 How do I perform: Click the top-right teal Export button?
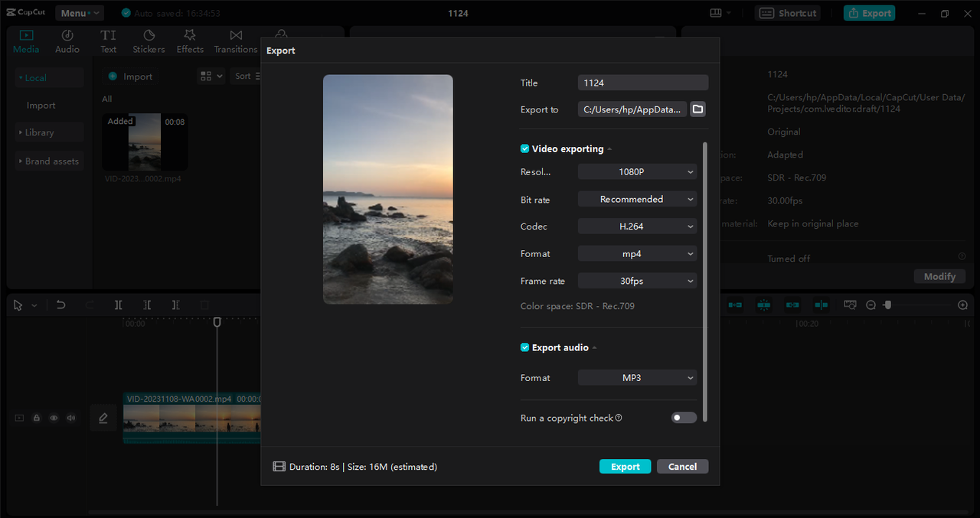pos(869,13)
